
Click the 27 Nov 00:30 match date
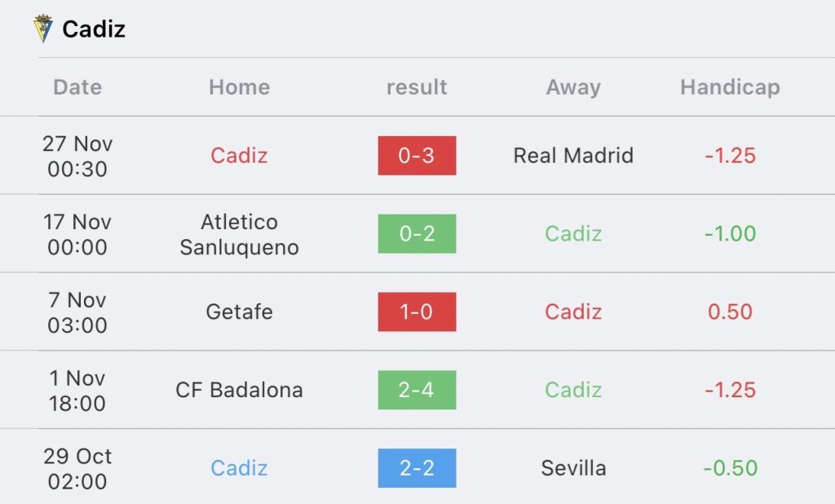tap(77, 156)
